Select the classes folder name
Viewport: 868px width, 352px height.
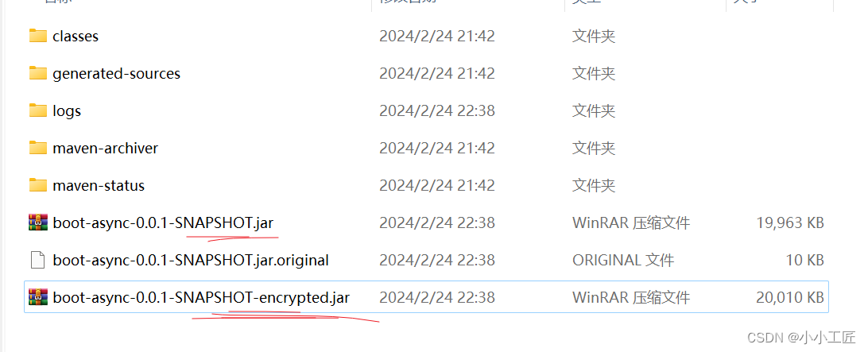click(x=76, y=36)
